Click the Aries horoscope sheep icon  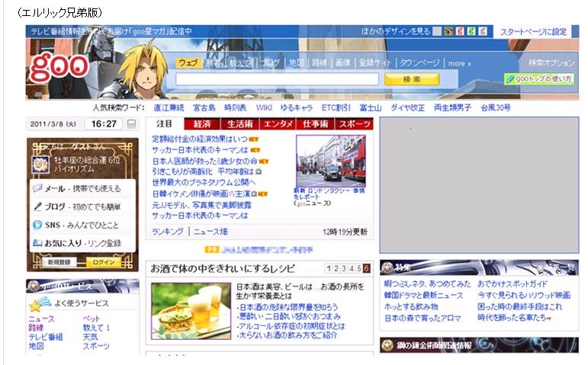click(40, 164)
